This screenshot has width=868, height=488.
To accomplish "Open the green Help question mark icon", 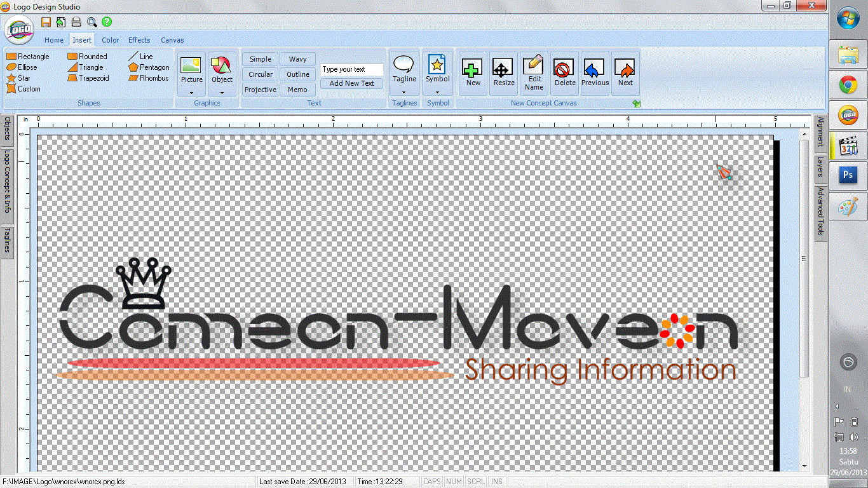I will pyautogui.click(x=107, y=22).
